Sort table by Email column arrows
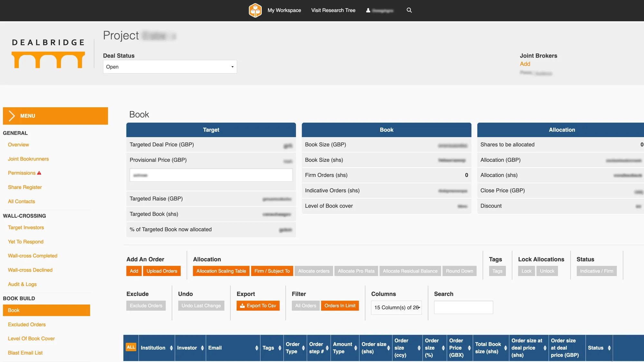Image resolution: width=644 pixels, height=362 pixels. [257, 348]
